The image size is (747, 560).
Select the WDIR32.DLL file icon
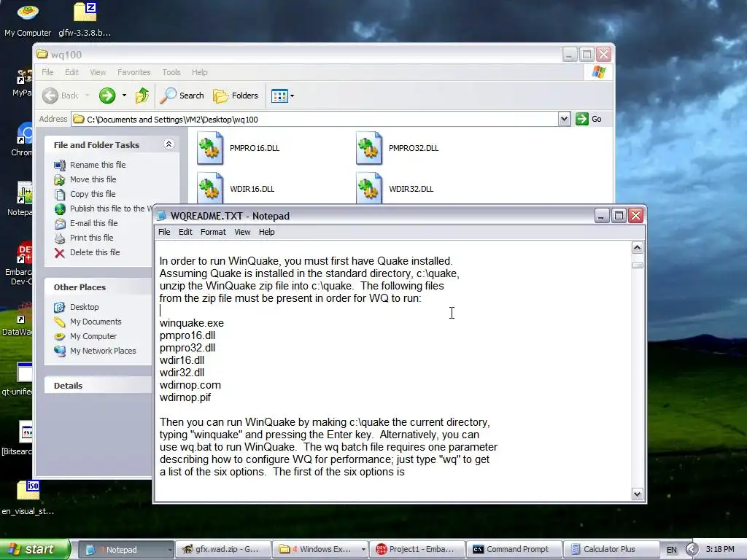pyautogui.click(x=369, y=189)
